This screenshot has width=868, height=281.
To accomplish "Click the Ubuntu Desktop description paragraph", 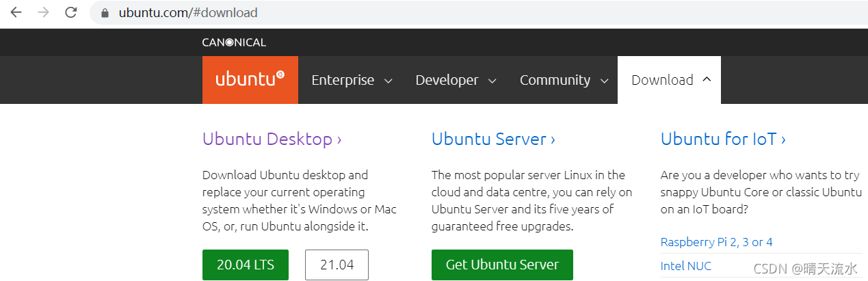I will 300,200.
